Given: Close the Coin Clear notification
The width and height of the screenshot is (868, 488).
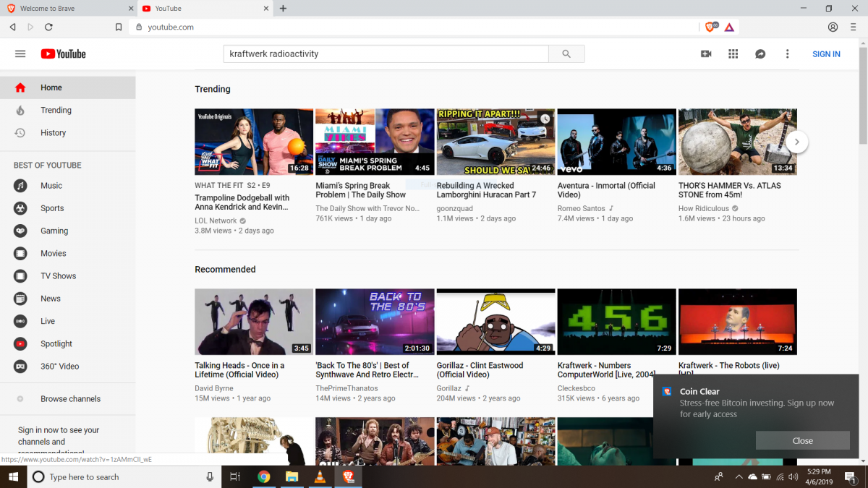Looking at the screenshot, I should pyautogui.click(x=802, y=440).
